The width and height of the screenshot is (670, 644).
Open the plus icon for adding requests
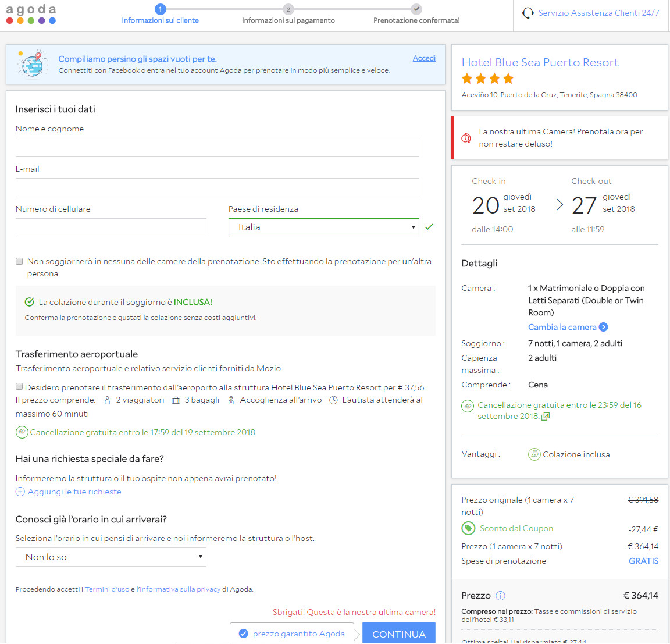(x=20, y=492)
